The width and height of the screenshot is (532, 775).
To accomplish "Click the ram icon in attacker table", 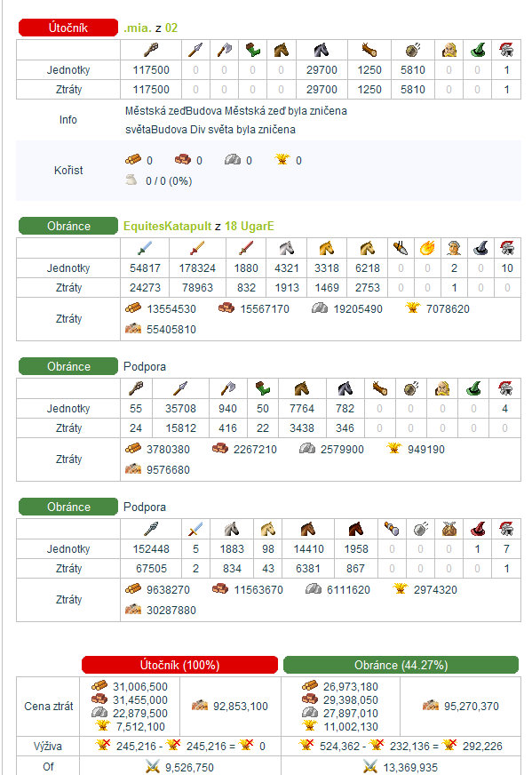I will 369,50.
